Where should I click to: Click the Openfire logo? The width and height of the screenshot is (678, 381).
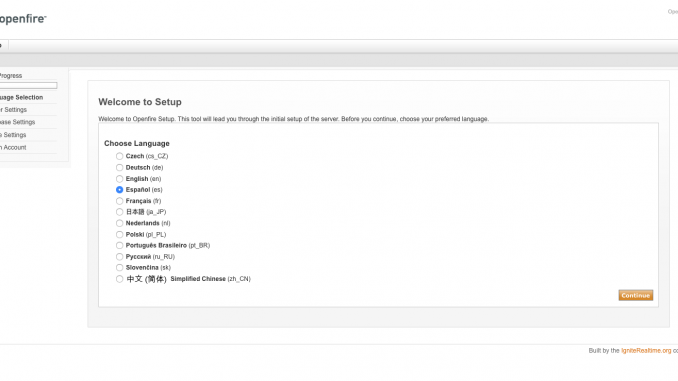(x=23, y=19)
